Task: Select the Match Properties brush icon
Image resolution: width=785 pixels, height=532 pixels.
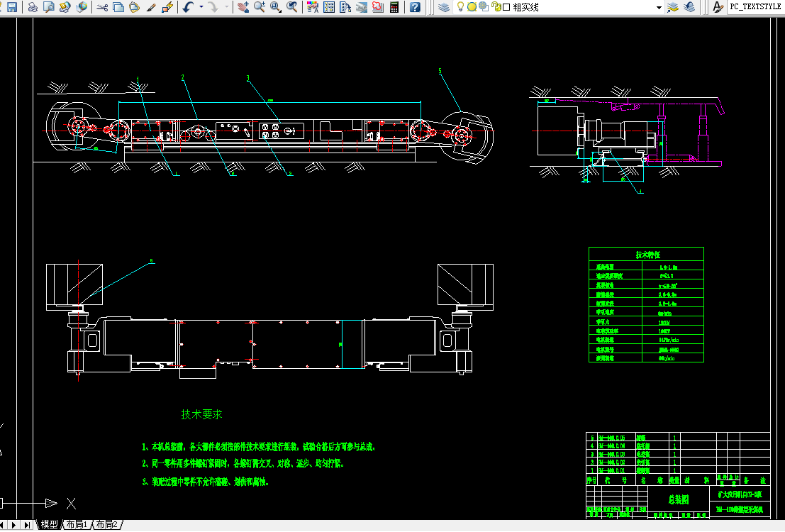Action: coord(151,7)
